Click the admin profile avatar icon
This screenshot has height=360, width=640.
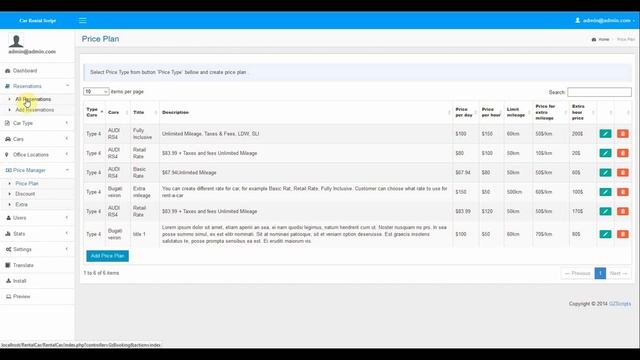(16, 41)
